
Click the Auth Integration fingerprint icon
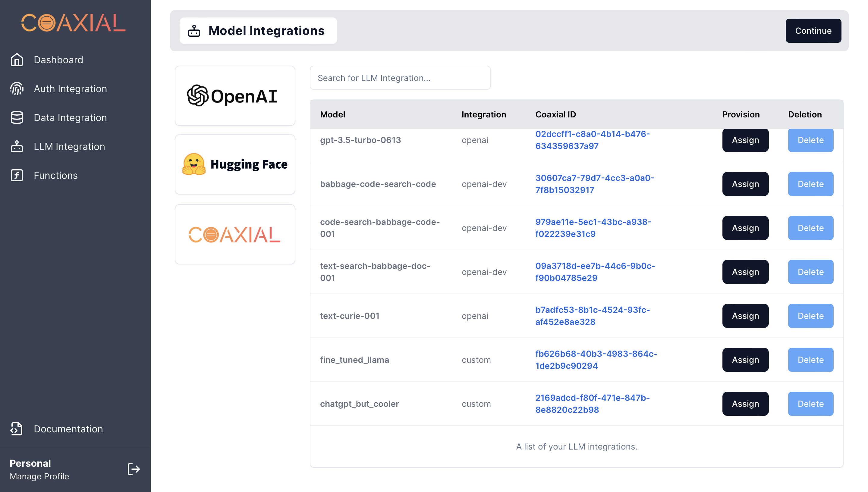coord(17,89)
